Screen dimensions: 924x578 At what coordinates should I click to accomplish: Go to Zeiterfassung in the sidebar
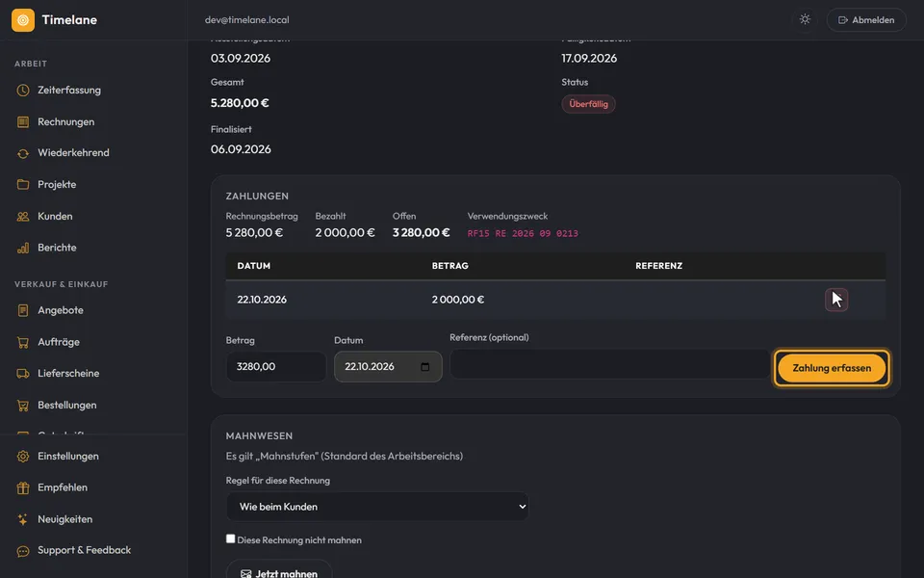pos(69,91)
